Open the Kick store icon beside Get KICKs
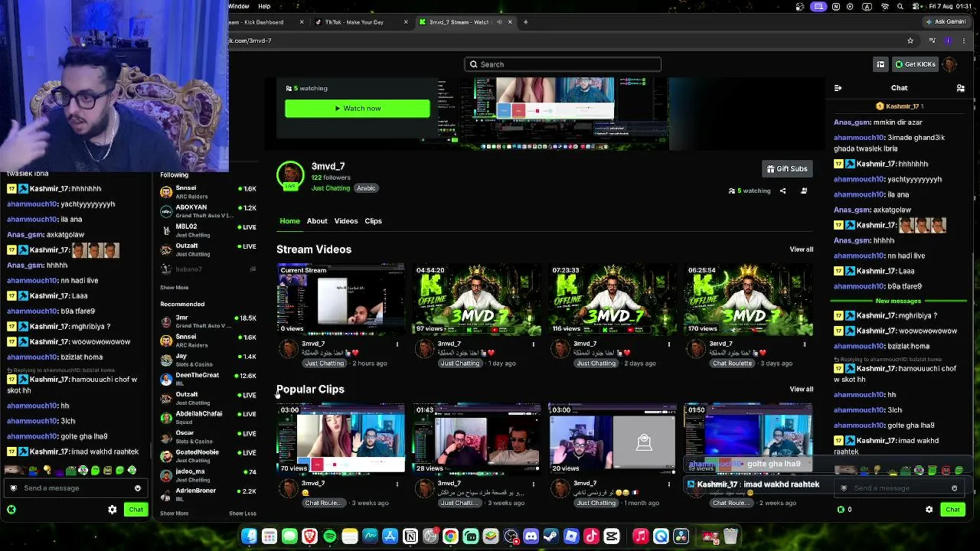 (880, 64)
